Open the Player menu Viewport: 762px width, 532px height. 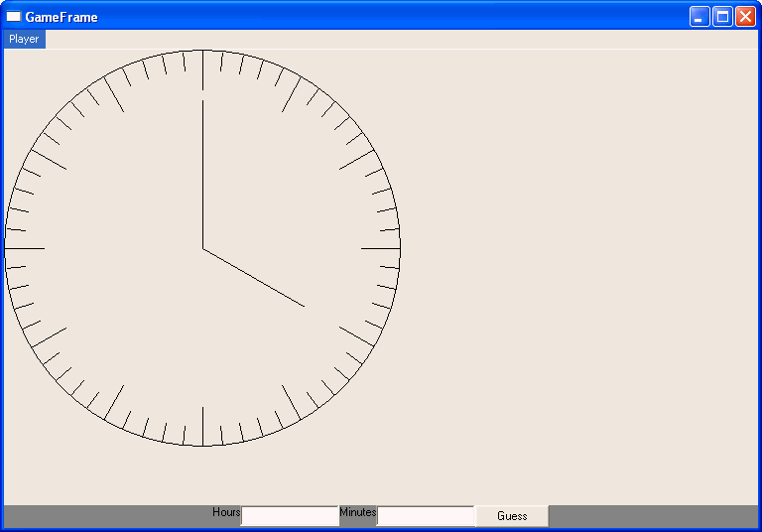tap(24, 39)
